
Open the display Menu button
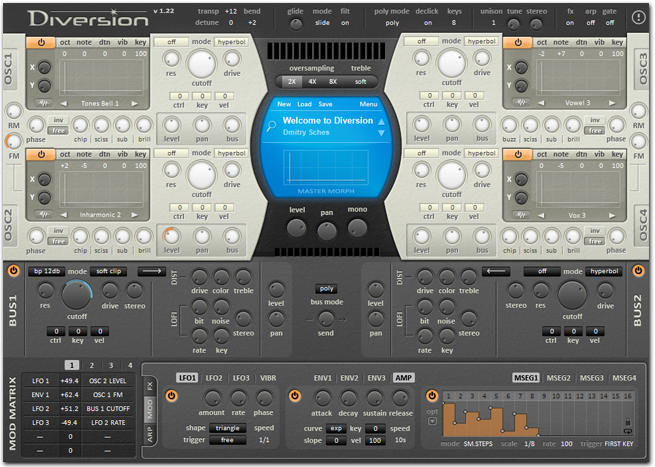[x=368, y=104]
